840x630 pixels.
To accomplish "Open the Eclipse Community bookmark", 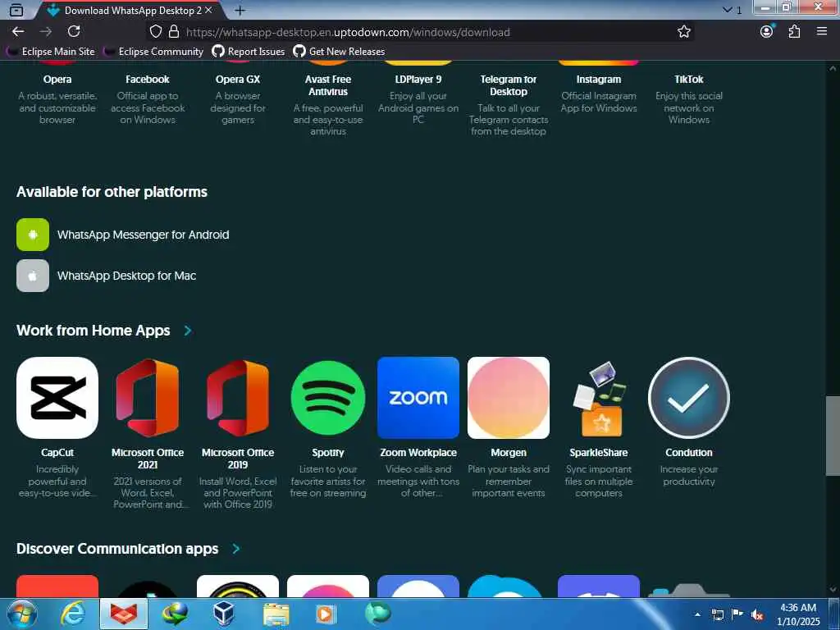I will coord(153,52).
